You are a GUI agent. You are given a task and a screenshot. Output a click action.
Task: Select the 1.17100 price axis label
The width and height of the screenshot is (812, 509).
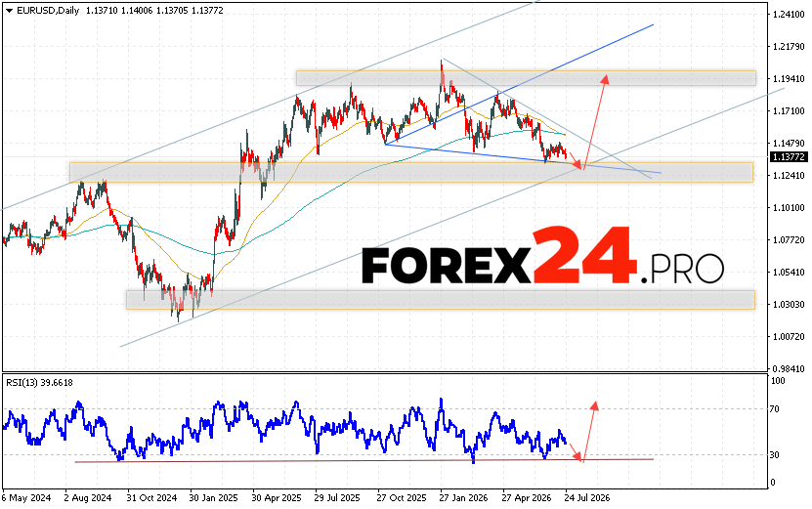click(x=789, y=110)
